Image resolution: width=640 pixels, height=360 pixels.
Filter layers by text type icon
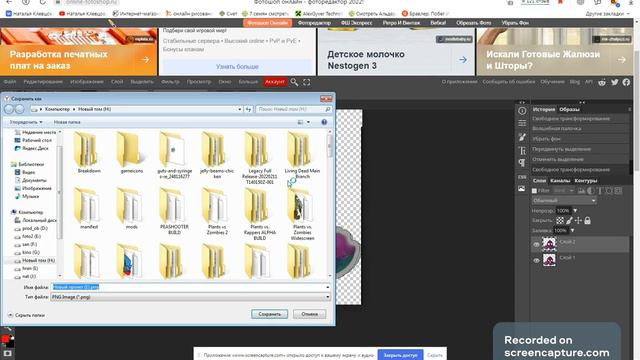(600, 191)
